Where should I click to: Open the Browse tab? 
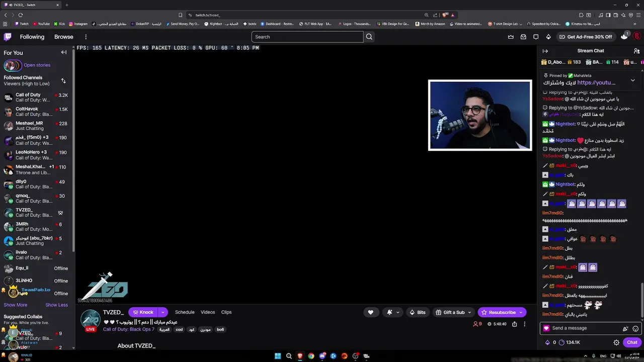click(64, 37)
